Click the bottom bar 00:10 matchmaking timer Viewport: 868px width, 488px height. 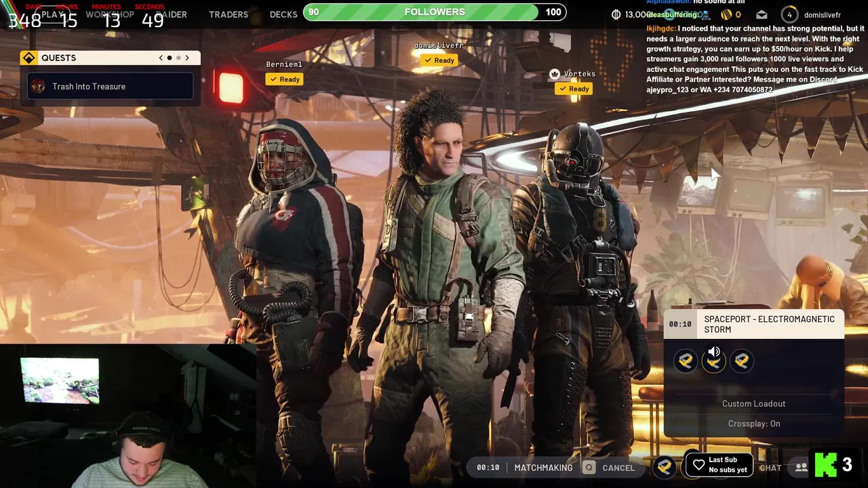[488, 468]
